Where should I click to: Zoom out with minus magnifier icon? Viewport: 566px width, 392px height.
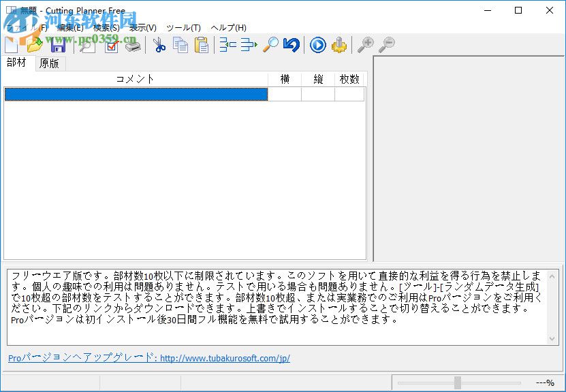[387, 45]
